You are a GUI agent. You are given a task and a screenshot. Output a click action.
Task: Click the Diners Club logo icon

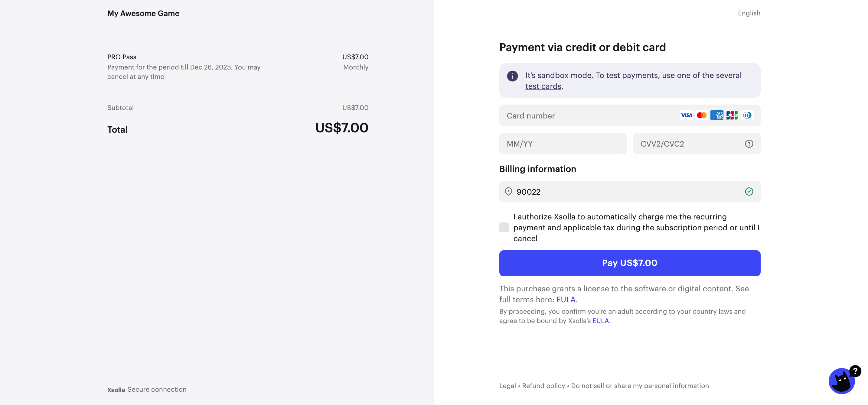tap(747, 115)
